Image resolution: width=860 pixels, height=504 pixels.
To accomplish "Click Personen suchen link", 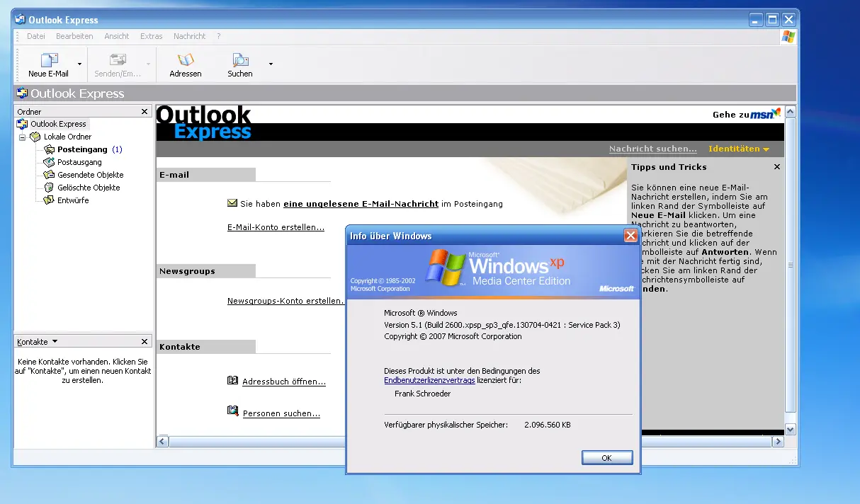I will tap(281, 413).
